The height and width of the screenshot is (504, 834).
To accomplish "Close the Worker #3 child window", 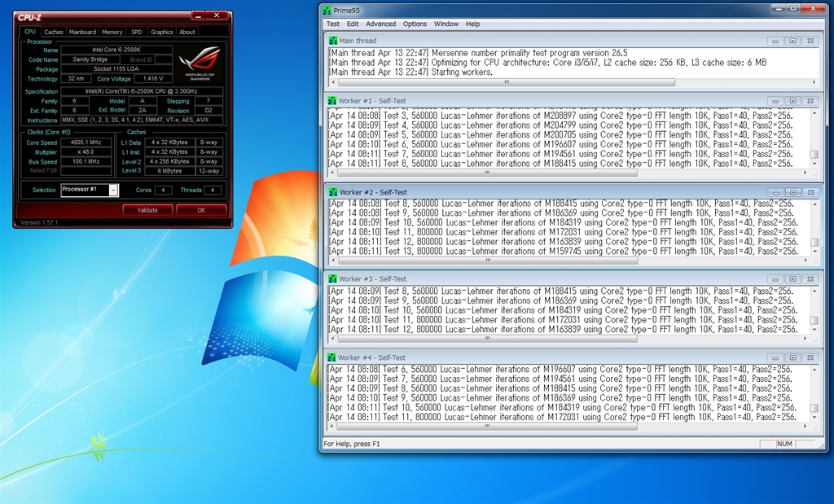I will (x=810, y=279).
